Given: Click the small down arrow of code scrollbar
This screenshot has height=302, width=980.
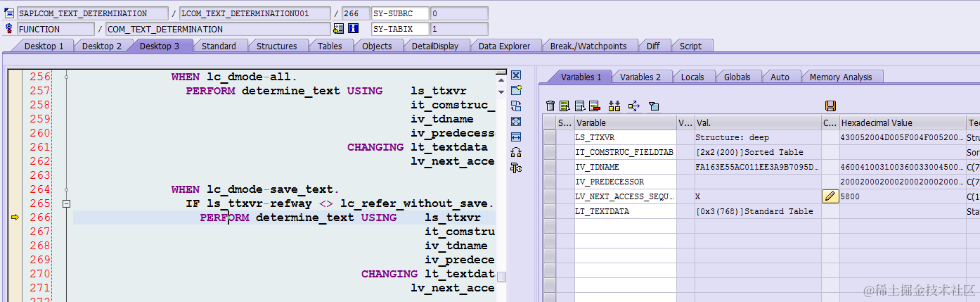Looking at the screenshot, I should point(501,92).
